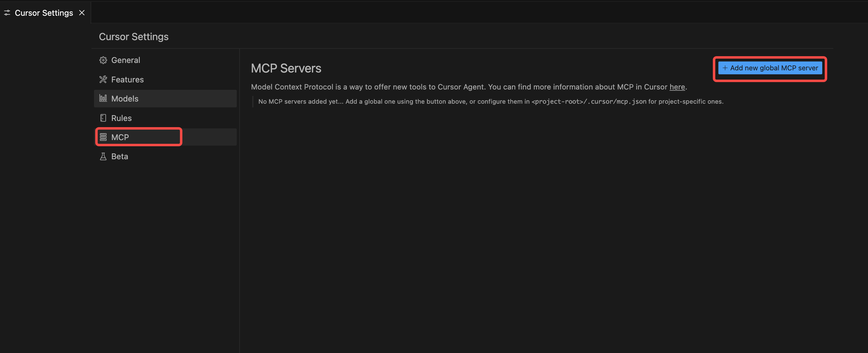Activate the Cursor Settings editor tab
Viewport: 868px width, 353px height.
(x=44, y=13)
